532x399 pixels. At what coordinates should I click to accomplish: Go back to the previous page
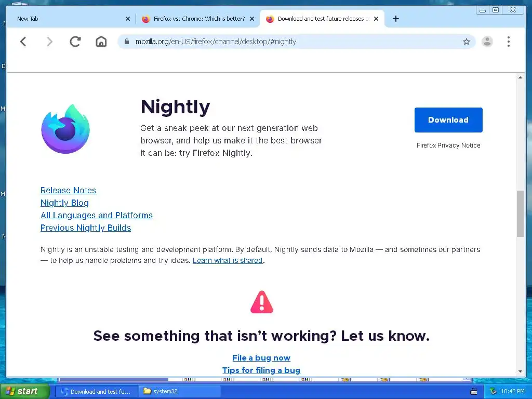[x=23, y=42]
